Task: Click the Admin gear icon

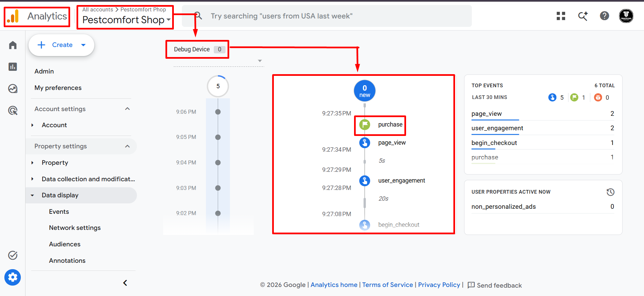Action: [x=13, y=278]
